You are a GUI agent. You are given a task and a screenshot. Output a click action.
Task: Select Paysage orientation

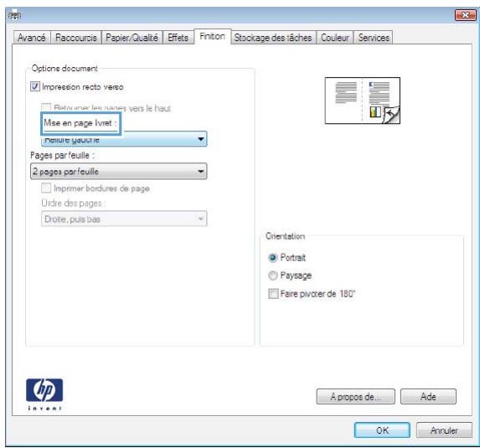pos(272,275)
